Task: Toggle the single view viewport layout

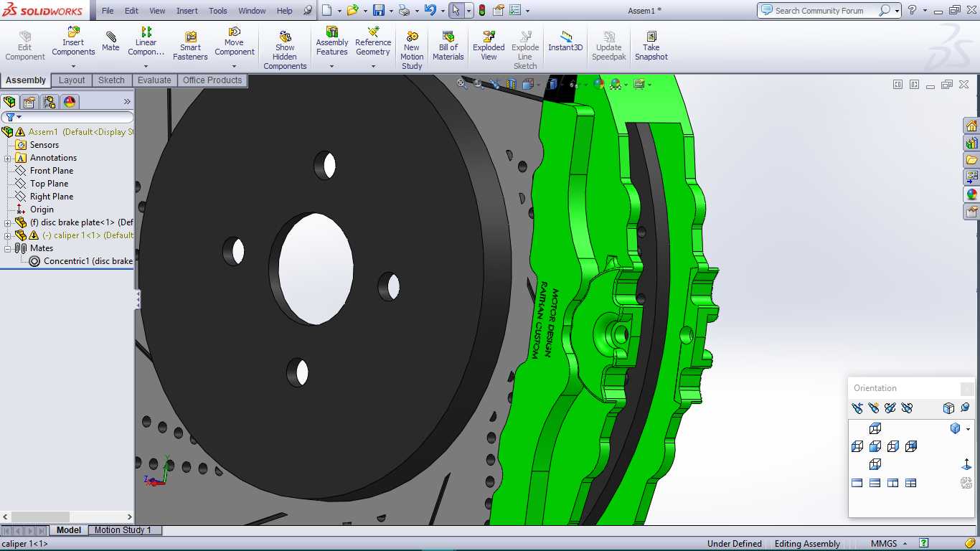Action: point(857,483)
